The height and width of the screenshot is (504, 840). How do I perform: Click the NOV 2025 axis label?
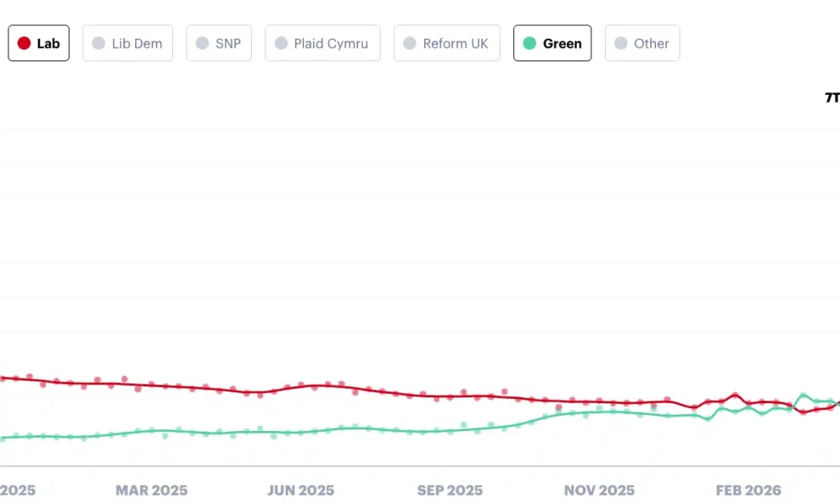(599, 491)
